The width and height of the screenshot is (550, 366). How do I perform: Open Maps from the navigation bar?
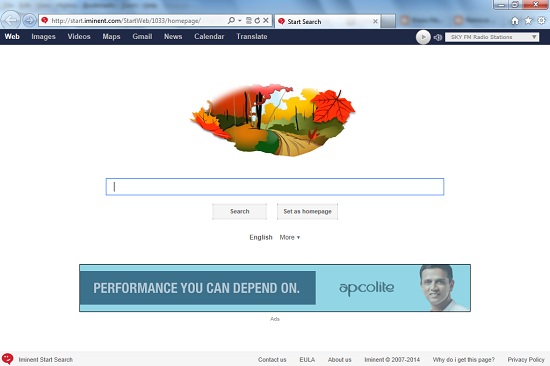(x=111, y=36)
